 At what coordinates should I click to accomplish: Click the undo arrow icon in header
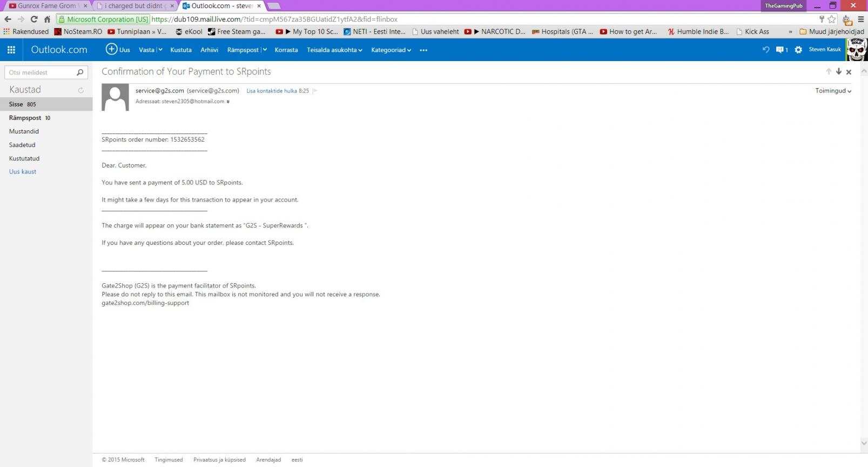click(x=765, y=50)
